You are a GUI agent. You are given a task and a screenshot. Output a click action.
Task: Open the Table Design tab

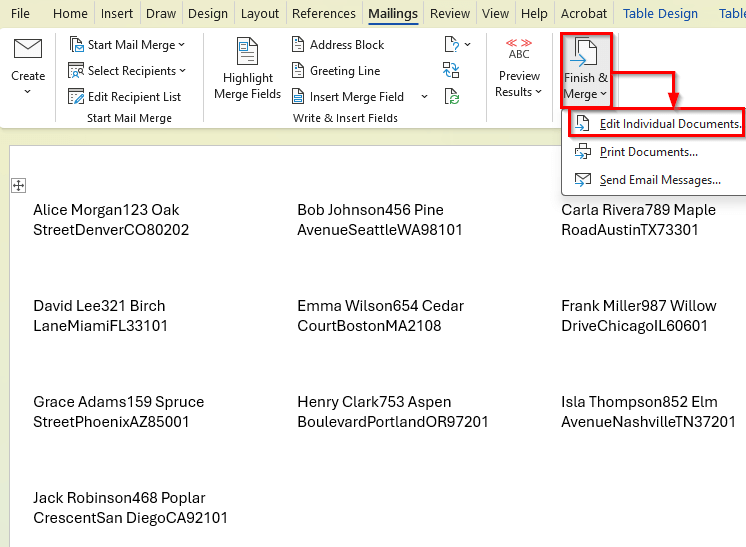point(660,14)
